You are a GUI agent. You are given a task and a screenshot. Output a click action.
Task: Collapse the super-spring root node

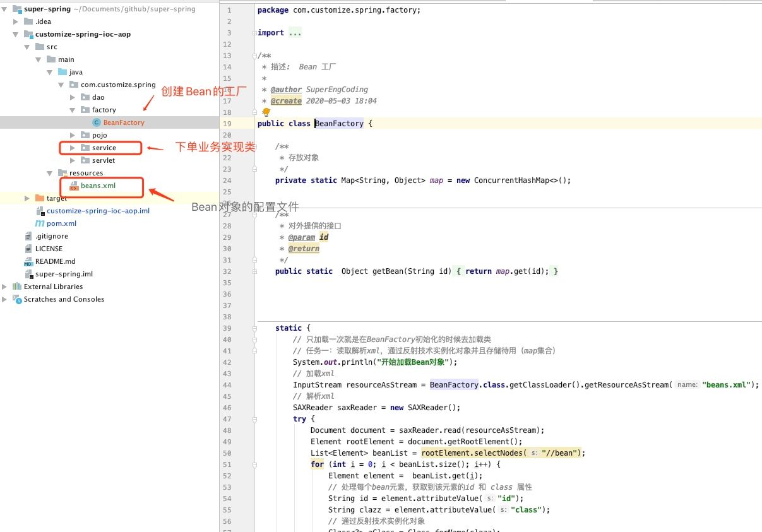[x=5, y=9]
